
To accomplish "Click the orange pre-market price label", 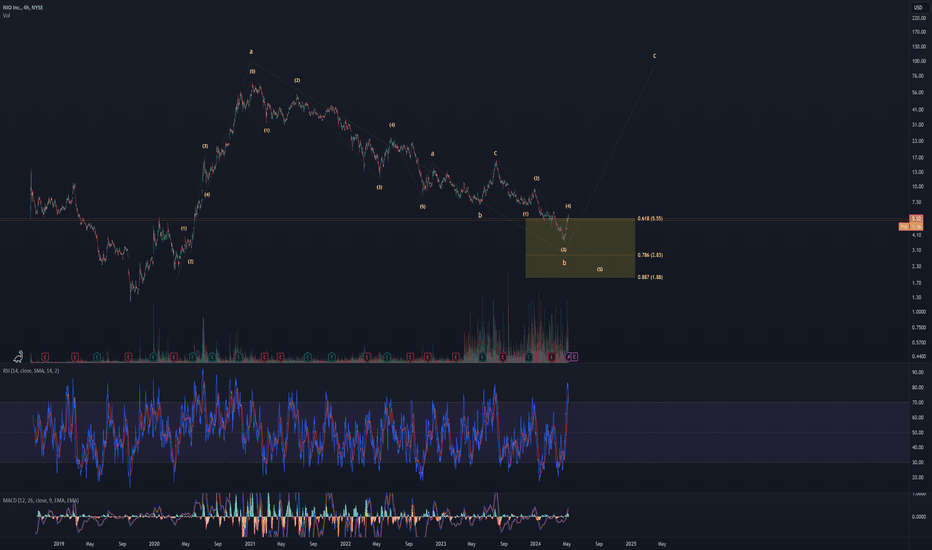I will tap(911, 227).
